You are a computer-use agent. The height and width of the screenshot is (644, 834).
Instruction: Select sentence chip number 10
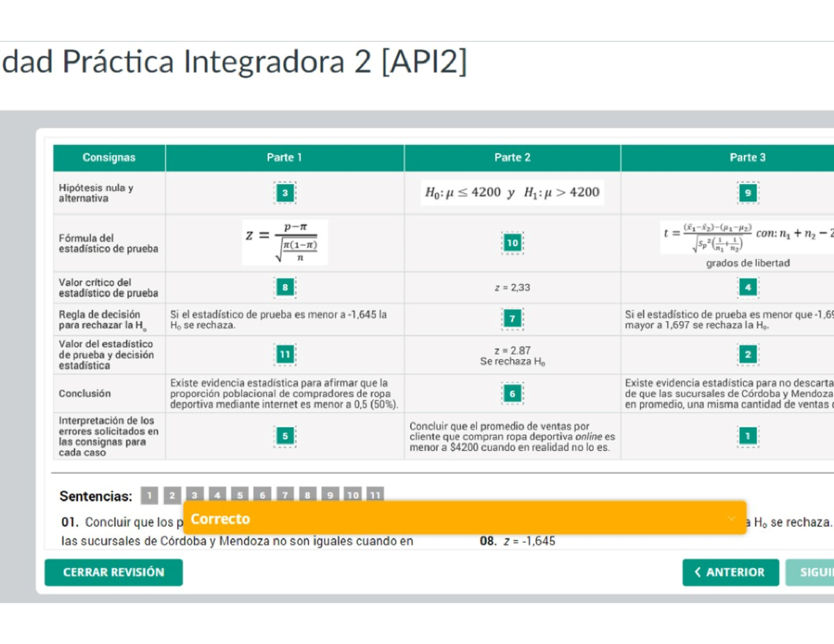pyautogui.click(x=352, y=495)
